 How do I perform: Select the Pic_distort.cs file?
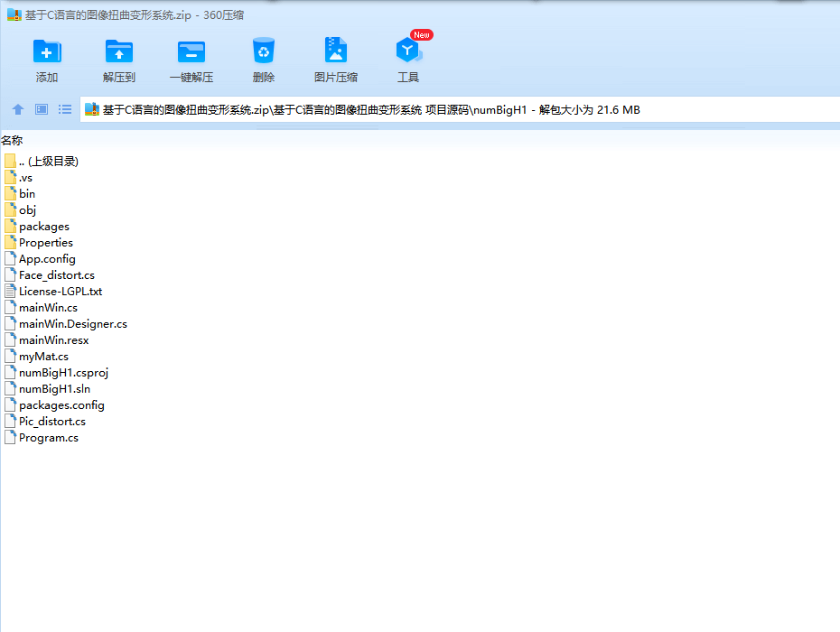pos(45,422)
